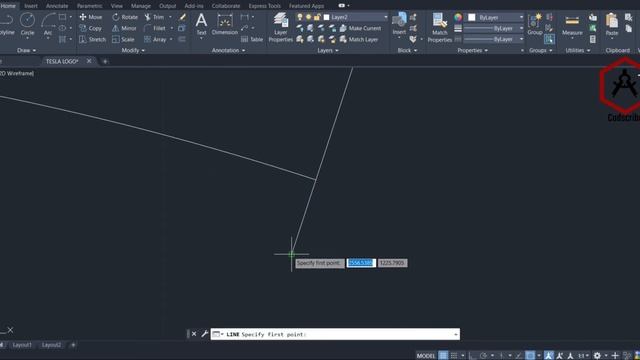Toggle layer freeze sun icon for Layer2
The image size is (640, 360).
(309, 17)
